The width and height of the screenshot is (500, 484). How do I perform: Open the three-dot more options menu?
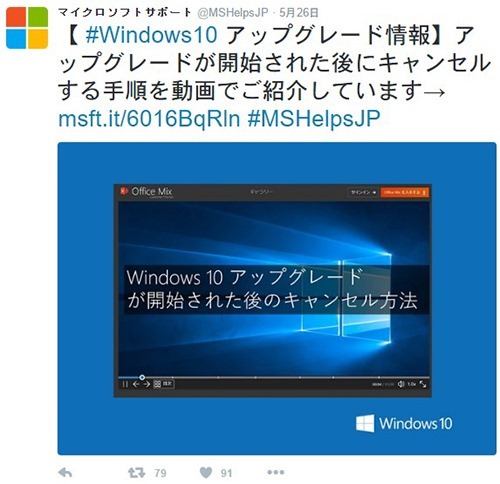[x=276, y=472]
